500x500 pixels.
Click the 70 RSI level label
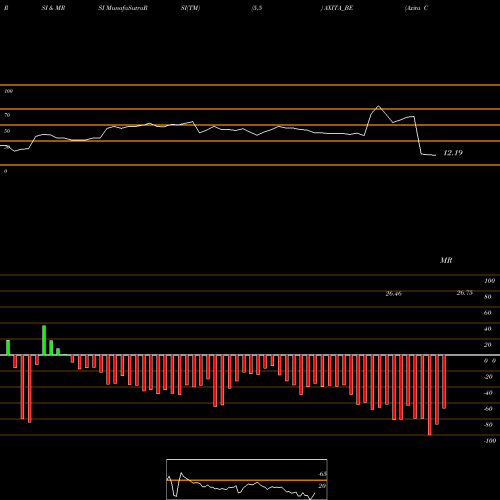(x=7, y=115)
